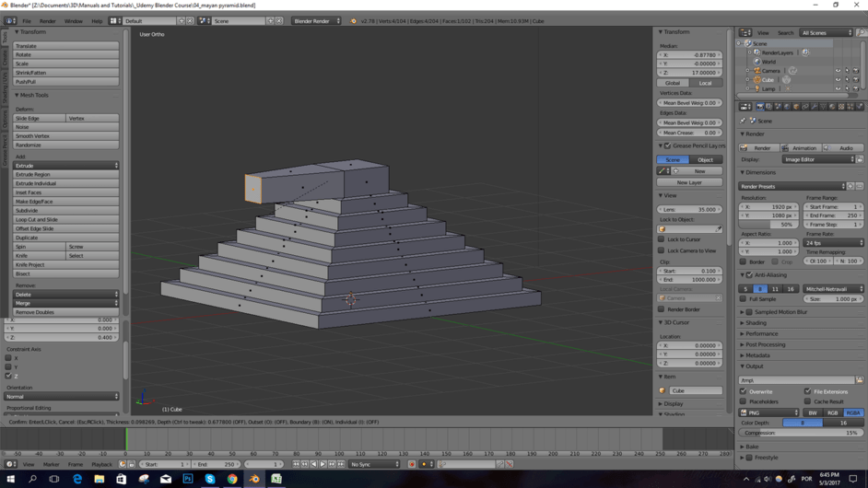Toggle Cube renderability camera icon in outliner
This screenshot has height=488, width=868.
coord(855,80)
